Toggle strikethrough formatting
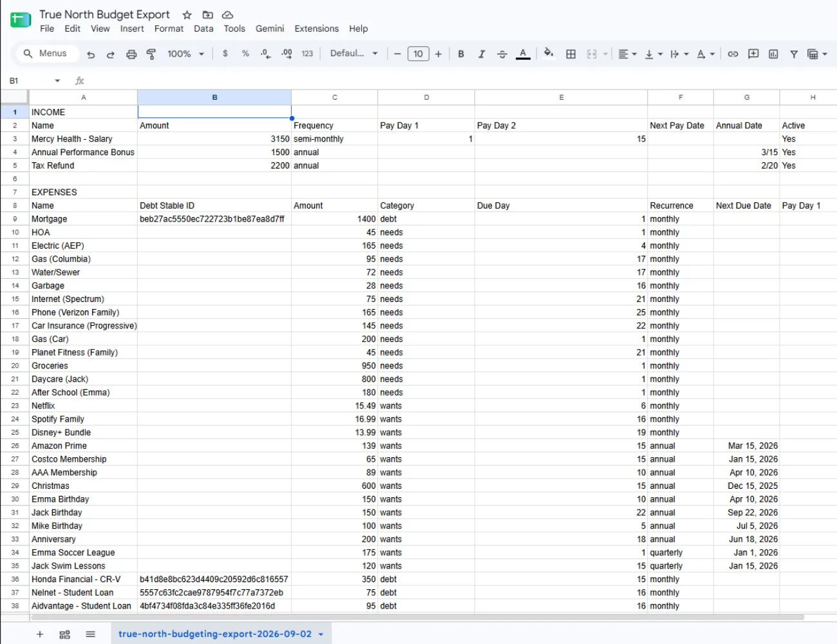 point(502,54)
